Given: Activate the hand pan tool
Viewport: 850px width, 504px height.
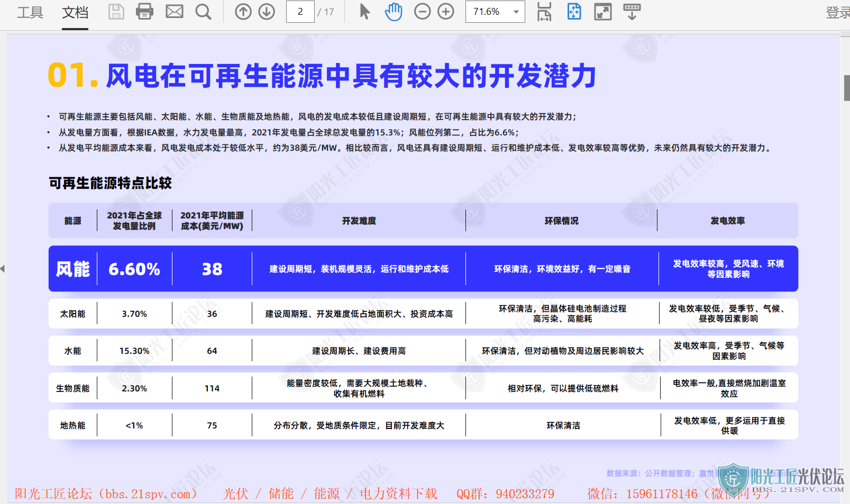Looking at the screenshot, I should tap(393, 12).
